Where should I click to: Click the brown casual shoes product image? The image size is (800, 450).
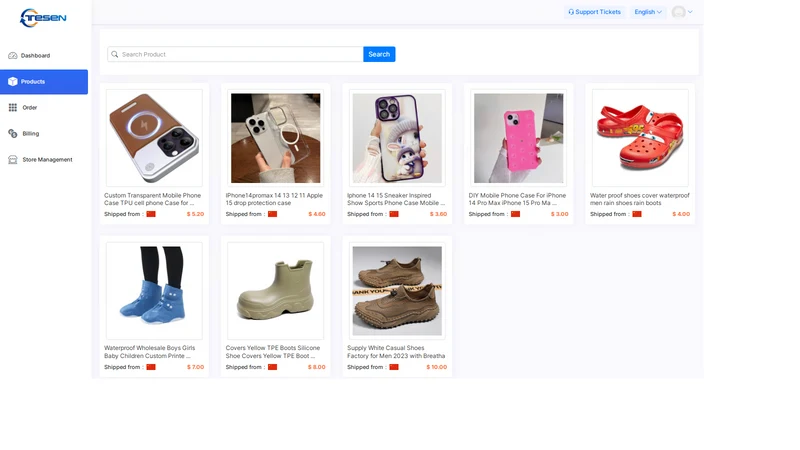pyautogui.click(x=397, y=291)
